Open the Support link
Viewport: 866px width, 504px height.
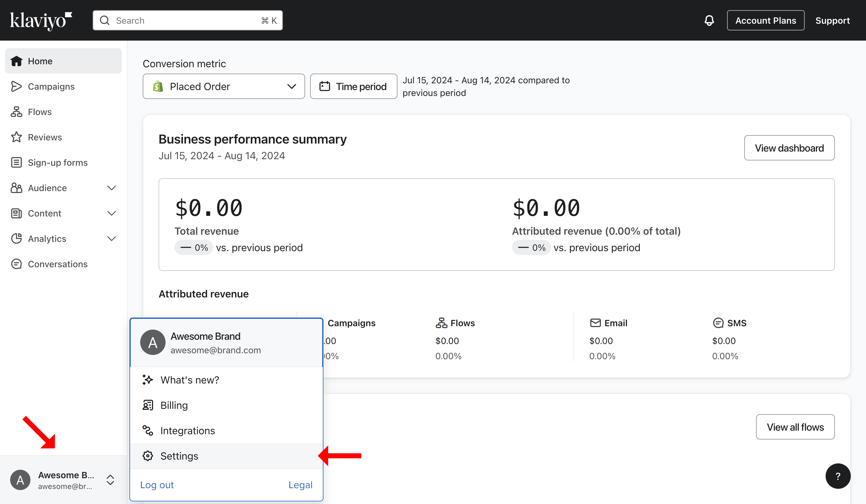[832, 21]
